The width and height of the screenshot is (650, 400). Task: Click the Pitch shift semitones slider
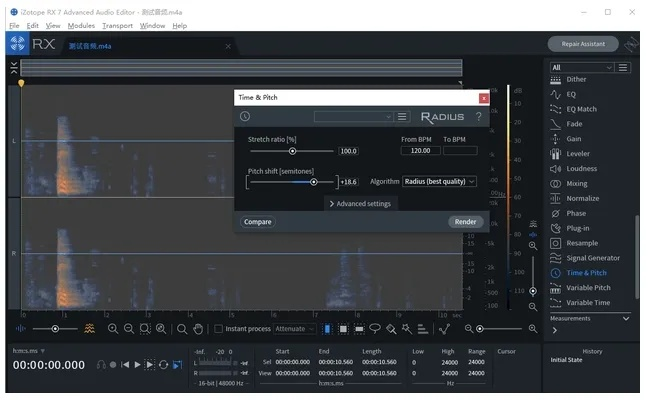pyautogui.click(x=292, y=182)
